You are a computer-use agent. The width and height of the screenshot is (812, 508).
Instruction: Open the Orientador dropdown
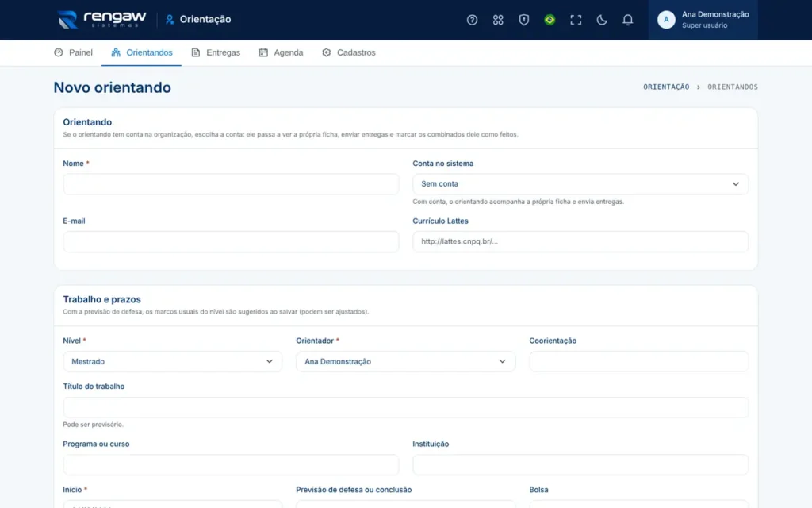(405, 361)
